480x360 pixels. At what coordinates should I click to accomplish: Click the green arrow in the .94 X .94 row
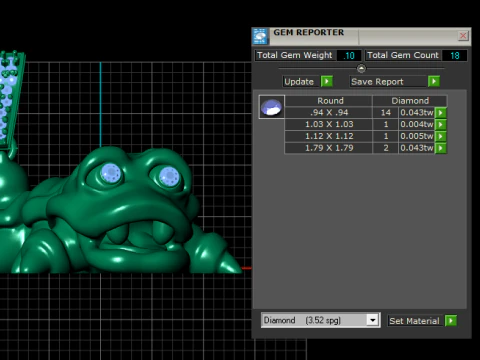(441, 113)
